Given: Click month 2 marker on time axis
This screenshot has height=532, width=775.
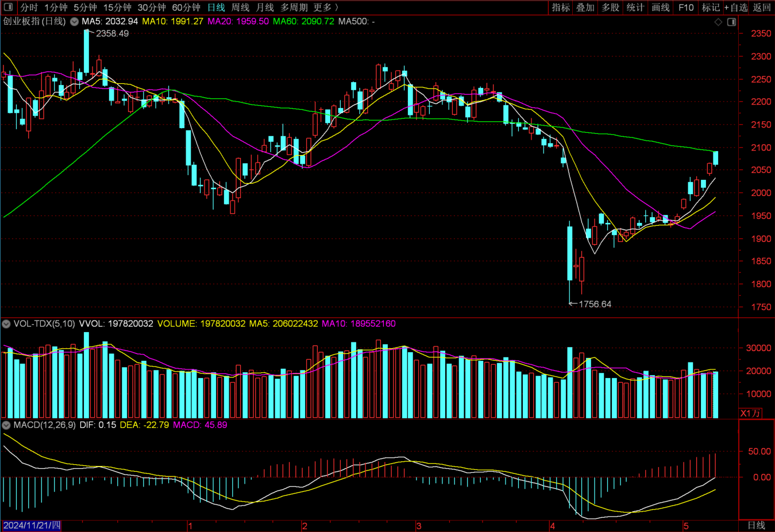Looking at the screenshot, I should click(x=304, y=526).
